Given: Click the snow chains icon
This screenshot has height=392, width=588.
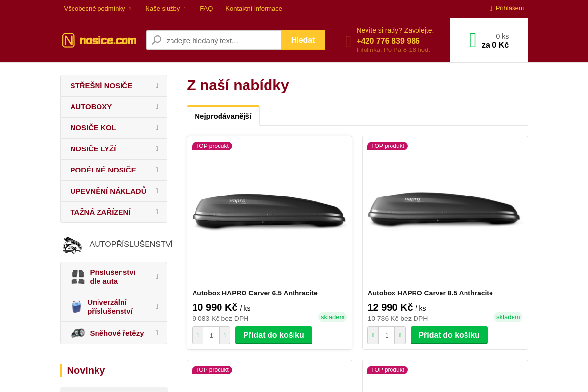Looking at the screenshot, I should 77,332.
